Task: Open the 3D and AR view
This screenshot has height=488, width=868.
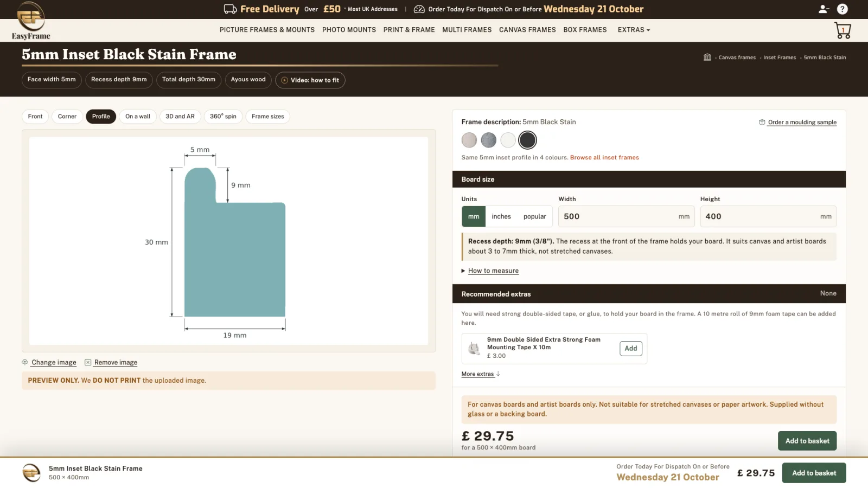Action: (180, 117)
